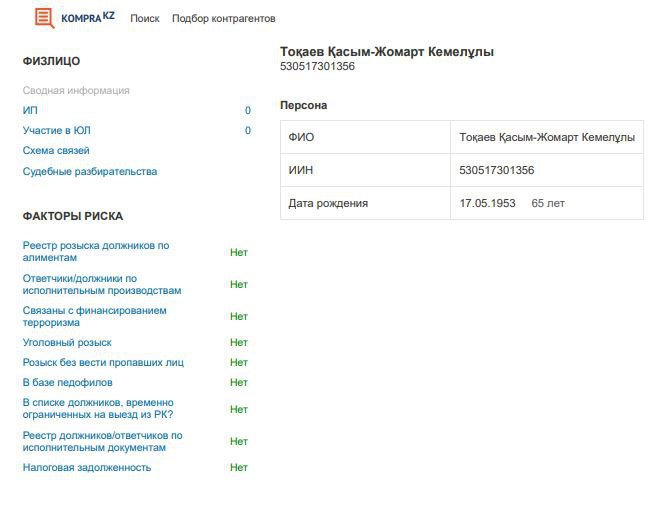Open Участие в ЮЛ section
Image resolution: width=666 pixels, height=508 pixels.
pos(56,130)
